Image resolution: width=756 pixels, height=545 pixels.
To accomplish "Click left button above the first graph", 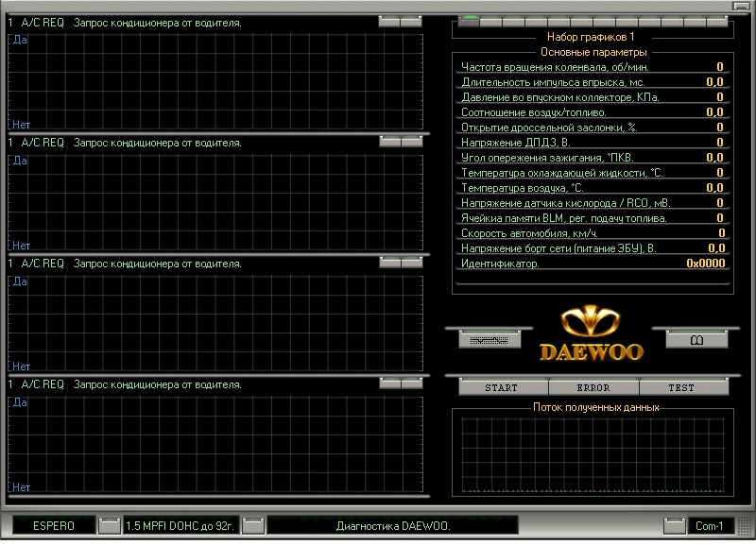I will (x=389, y=21).
